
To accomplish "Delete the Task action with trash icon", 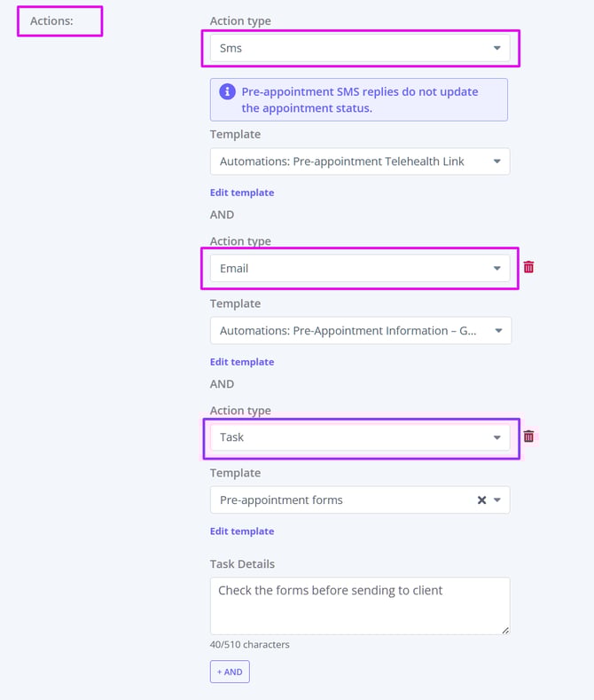I will point(528,436).
